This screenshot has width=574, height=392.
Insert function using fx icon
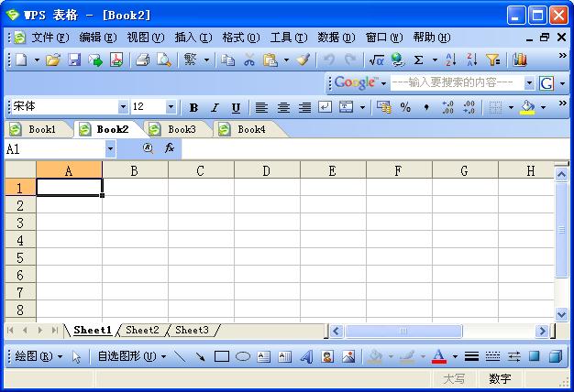click(x=169, y=148)
